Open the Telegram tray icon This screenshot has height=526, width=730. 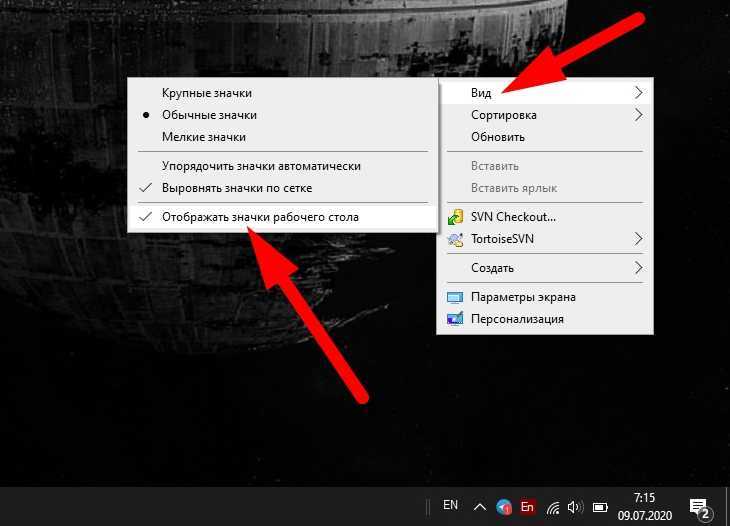(x=504, y=506)
